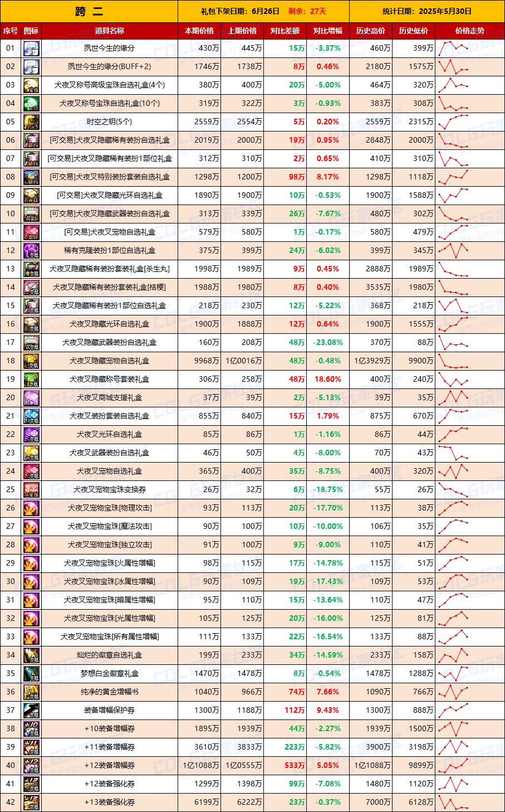Click the 本期价格 column header
The height and width of the screenshot is (812, 505).
(199, 31)
